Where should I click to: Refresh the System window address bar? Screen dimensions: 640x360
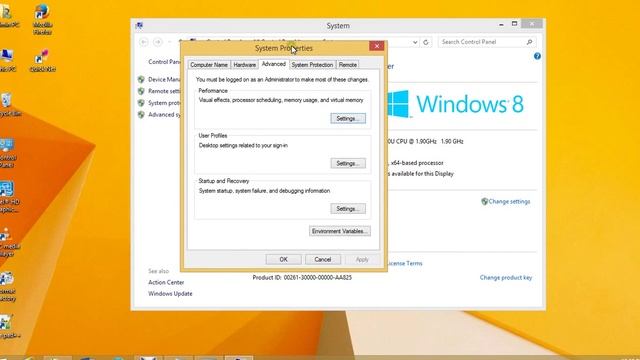click(426, 42)
